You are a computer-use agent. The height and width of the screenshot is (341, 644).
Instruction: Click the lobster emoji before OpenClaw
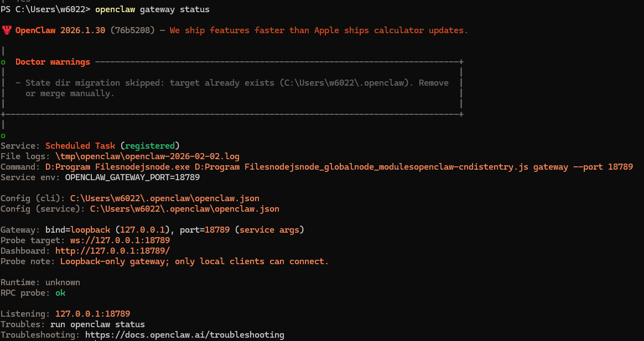pyautogui.click(x=7, y=30)
